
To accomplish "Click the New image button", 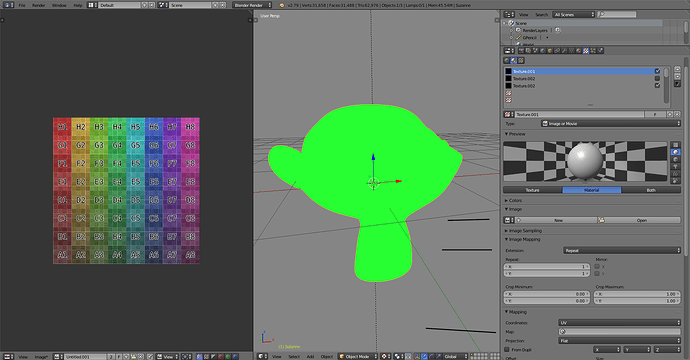I will tap(556, 220).
